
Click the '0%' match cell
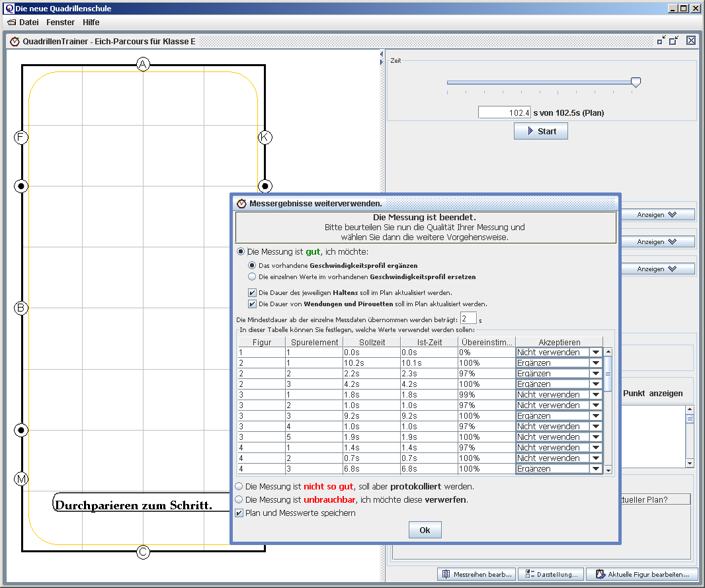[487, 353]
